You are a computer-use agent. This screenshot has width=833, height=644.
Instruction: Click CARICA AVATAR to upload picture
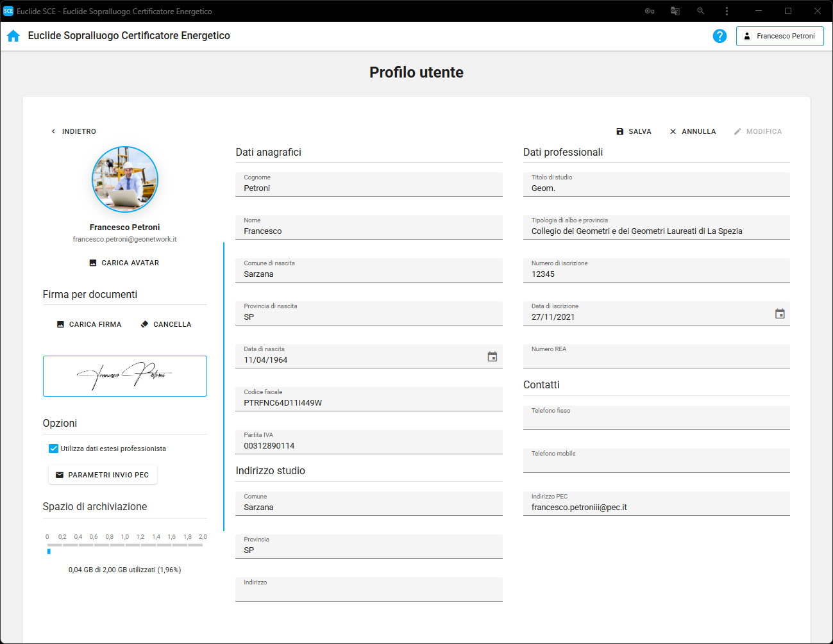coord(124,263)
